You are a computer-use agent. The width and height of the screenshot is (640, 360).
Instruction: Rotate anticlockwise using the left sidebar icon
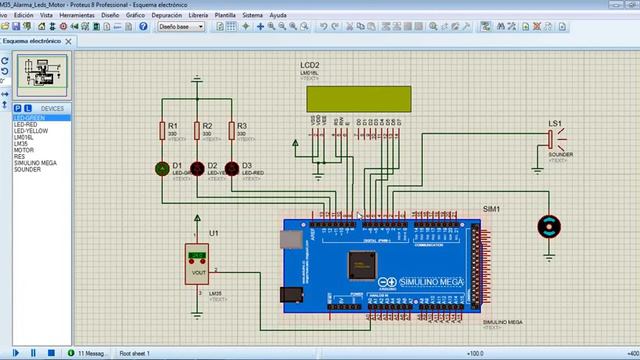pos(5,71)
